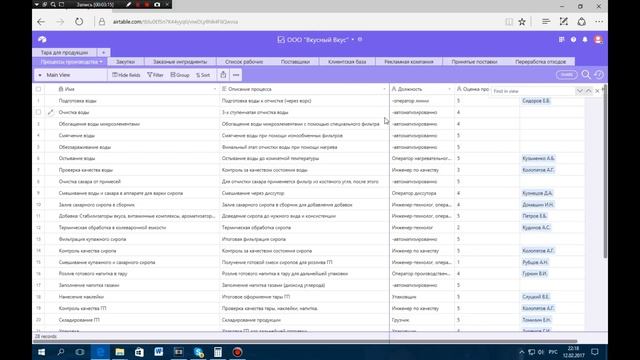This screenshot has height=360, width=640.
Task: Open Word from the taskbar
Action: [159, 352]
